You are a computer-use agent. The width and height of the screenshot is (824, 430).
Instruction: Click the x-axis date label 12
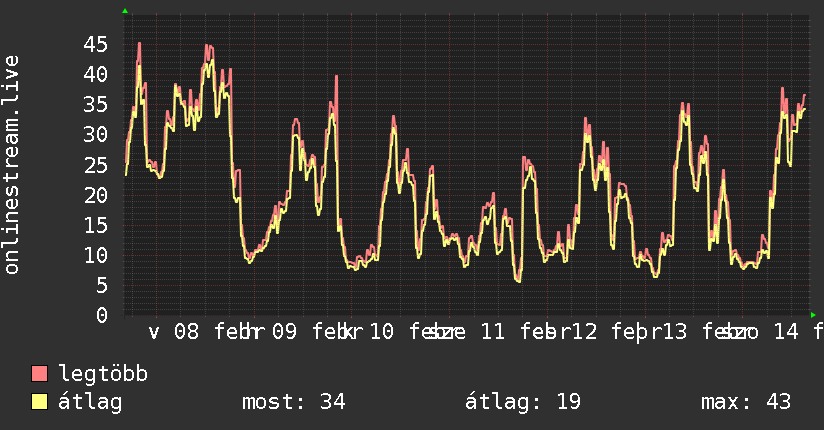tap(585, 332)
